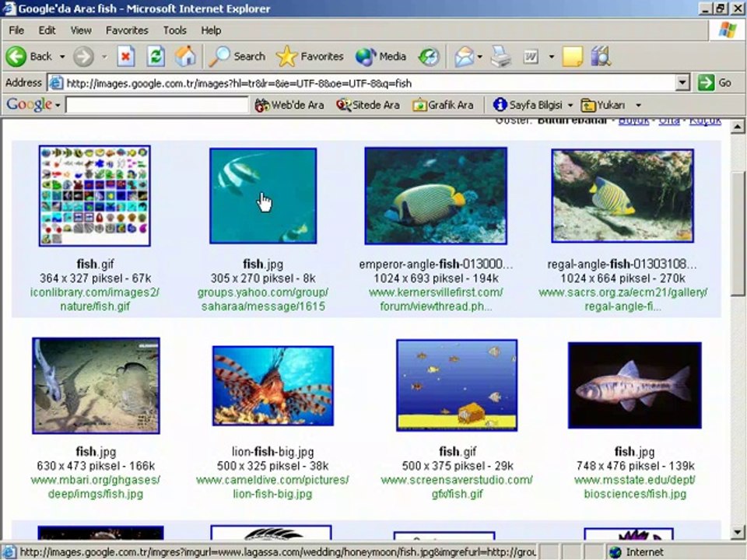The width and height of the screenshot is (747, 560).
Task: Click into the Address URL field
Action: click(x=370, y=83)
